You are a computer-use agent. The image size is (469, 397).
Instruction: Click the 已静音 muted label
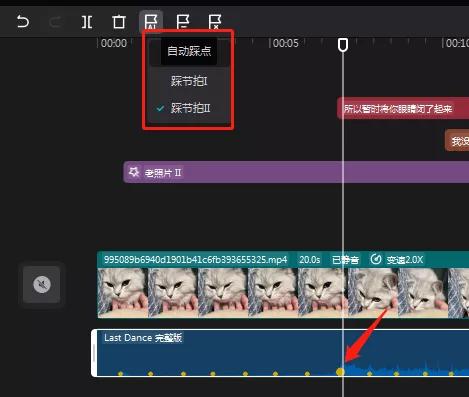346,259
